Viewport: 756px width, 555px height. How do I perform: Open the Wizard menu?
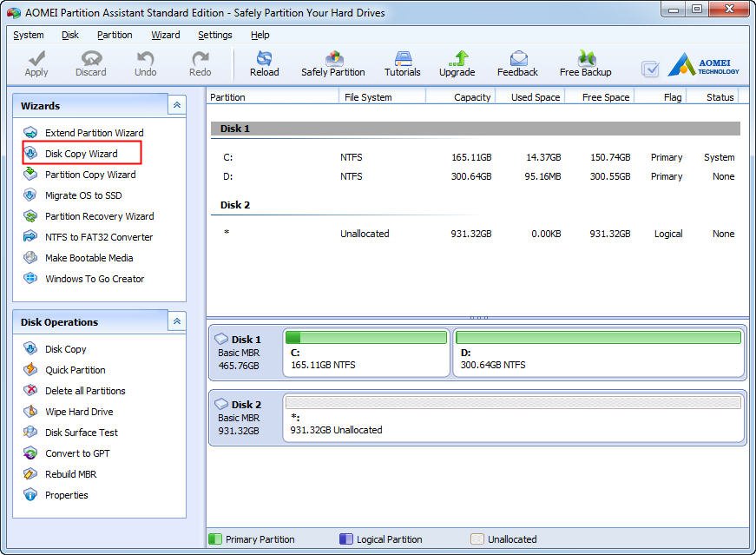point(165,35)
